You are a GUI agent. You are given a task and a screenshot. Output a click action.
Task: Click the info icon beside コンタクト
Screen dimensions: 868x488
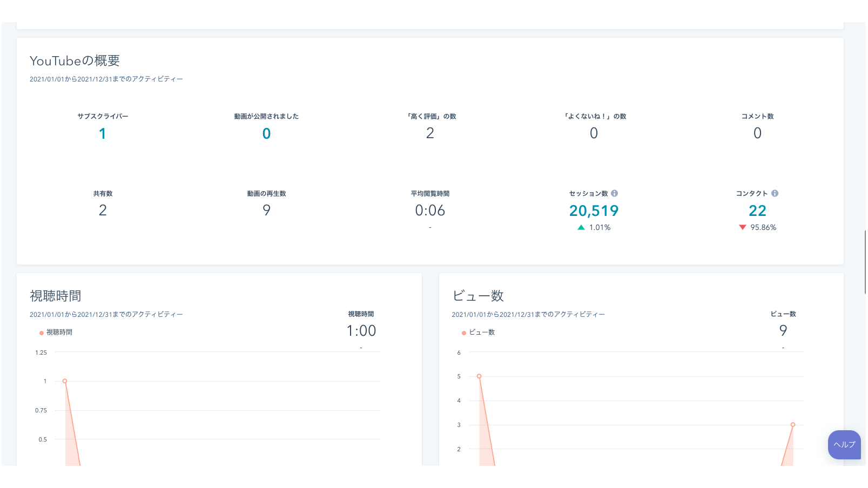click(x=775, y=193)
